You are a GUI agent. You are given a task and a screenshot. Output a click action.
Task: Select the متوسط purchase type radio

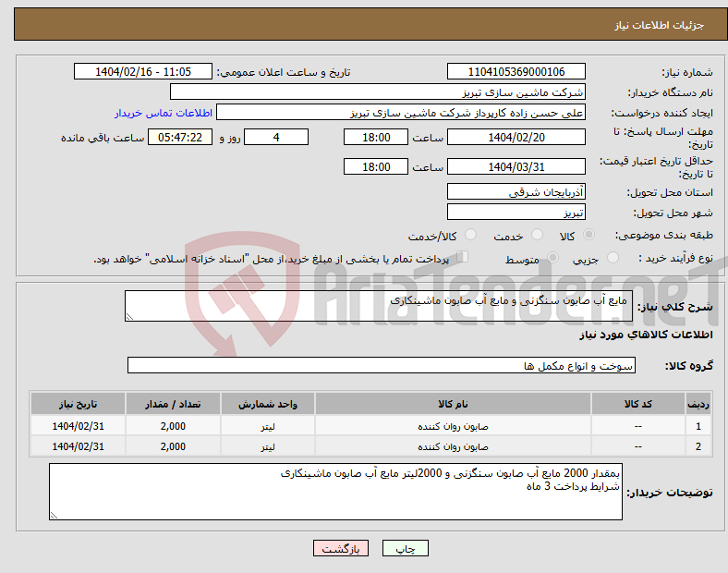[552, 257]
